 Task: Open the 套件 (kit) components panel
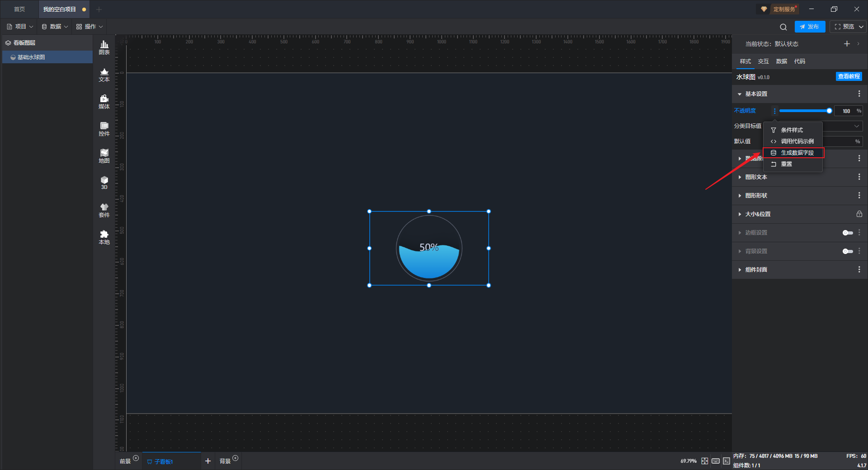(x=104, y=210)
